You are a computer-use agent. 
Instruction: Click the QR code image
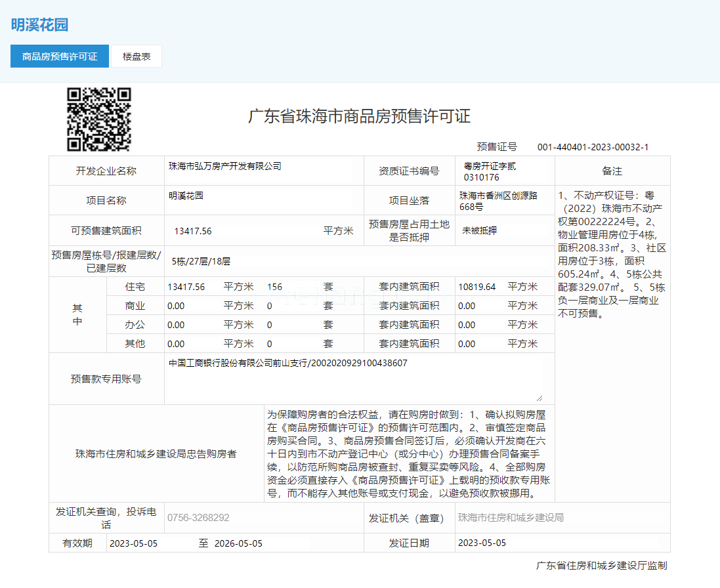click(x=99, y=119)
